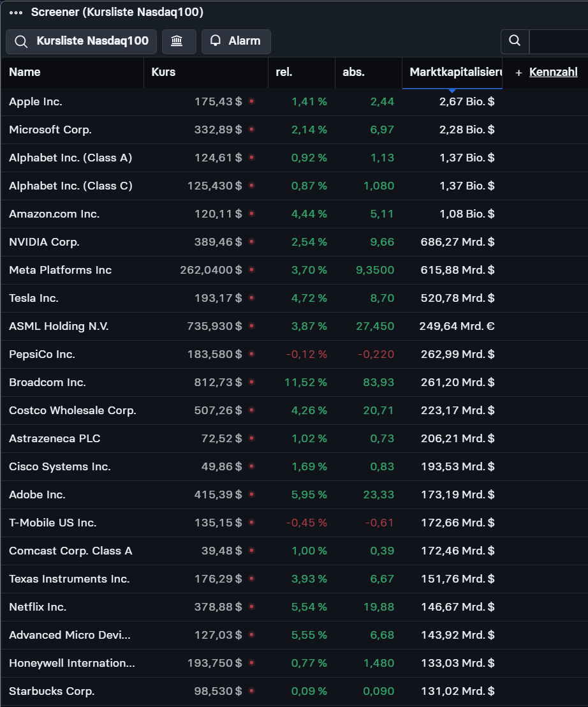Open the Honeywell Internation... row name
Screen dimensions: 588x707
[x=72, y=663]
